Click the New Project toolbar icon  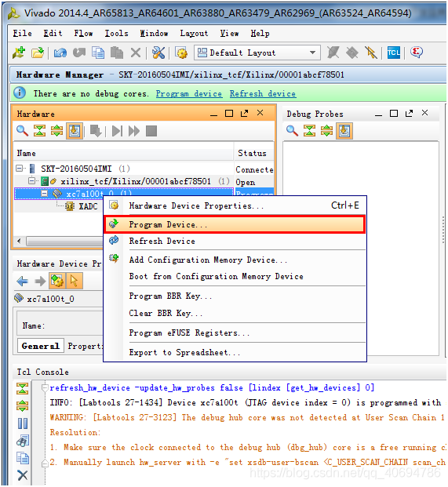19,53
